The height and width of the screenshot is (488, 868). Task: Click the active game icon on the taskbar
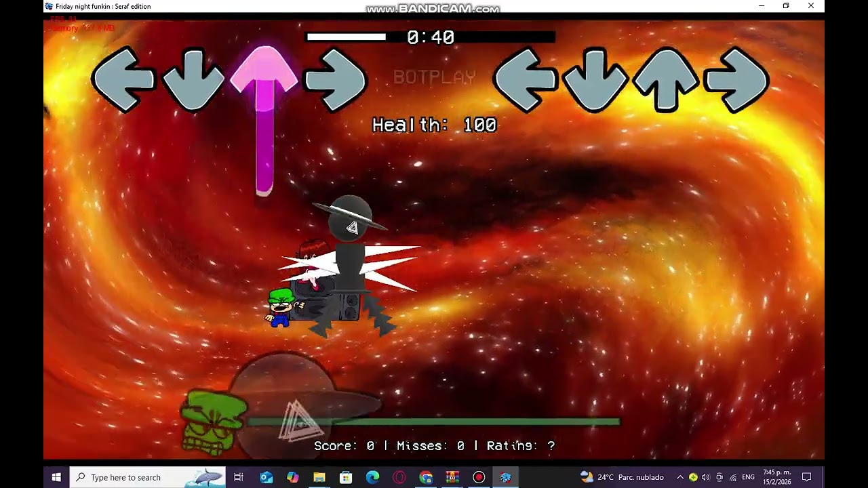point(505,477)
